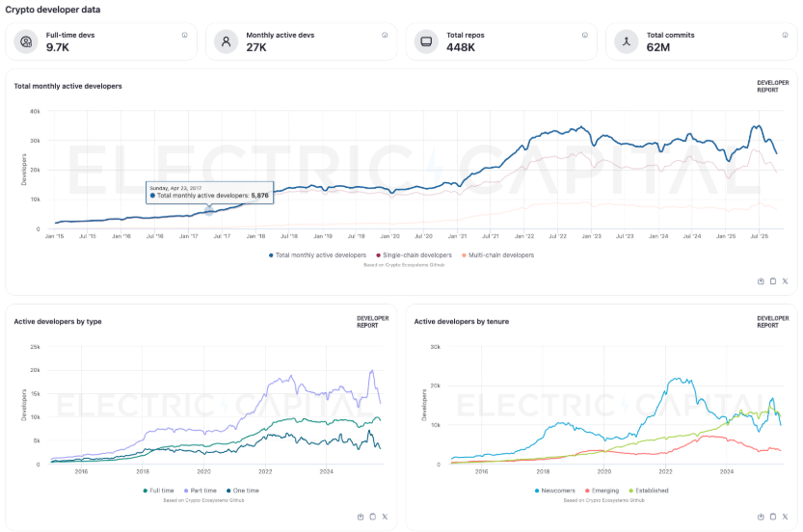803x532 pixels.
Task: Click the highlighted April 2017 data point
Action: [209, 210]
